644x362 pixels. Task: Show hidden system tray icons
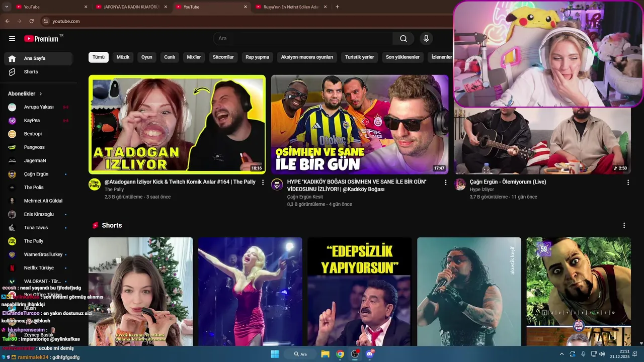[561, 354]
